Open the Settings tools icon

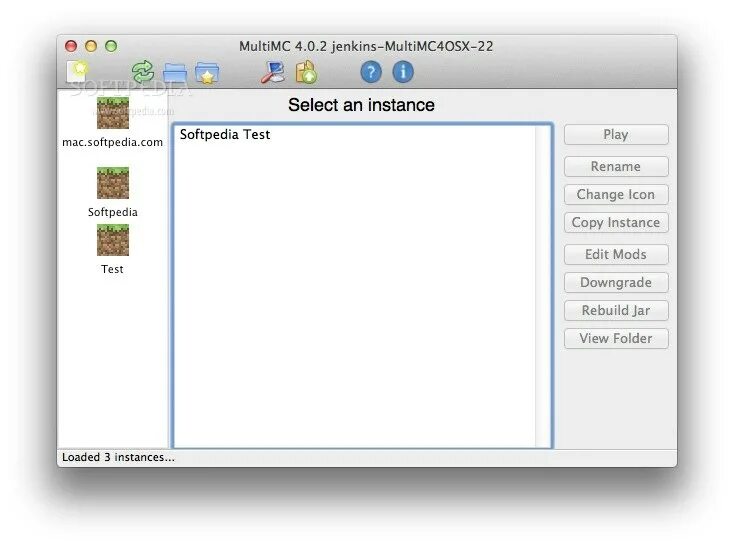pos(272,72)
